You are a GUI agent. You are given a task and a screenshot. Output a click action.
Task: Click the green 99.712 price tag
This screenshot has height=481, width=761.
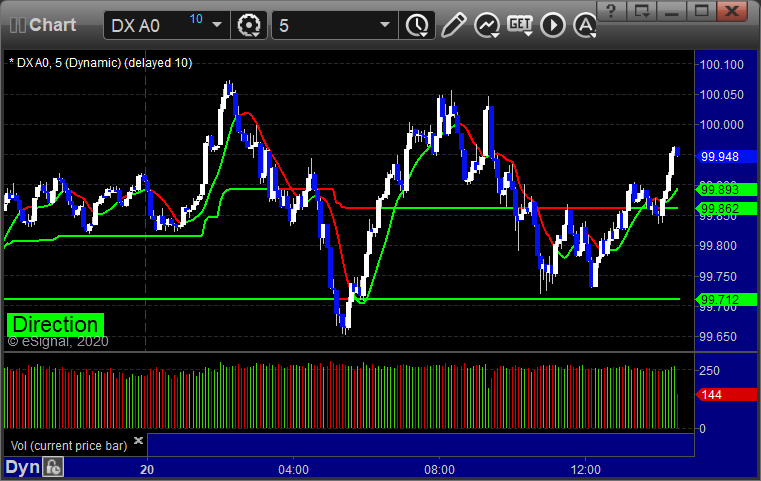point(726,299)
